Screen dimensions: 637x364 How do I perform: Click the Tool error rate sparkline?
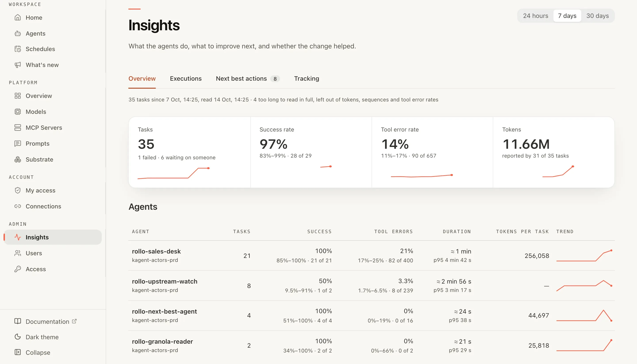point(422,175)
